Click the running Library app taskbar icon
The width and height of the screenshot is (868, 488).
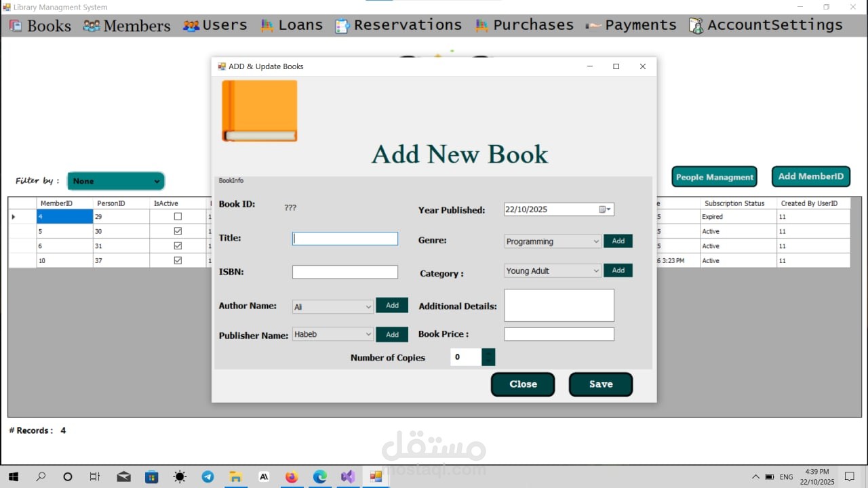point(376,476)
